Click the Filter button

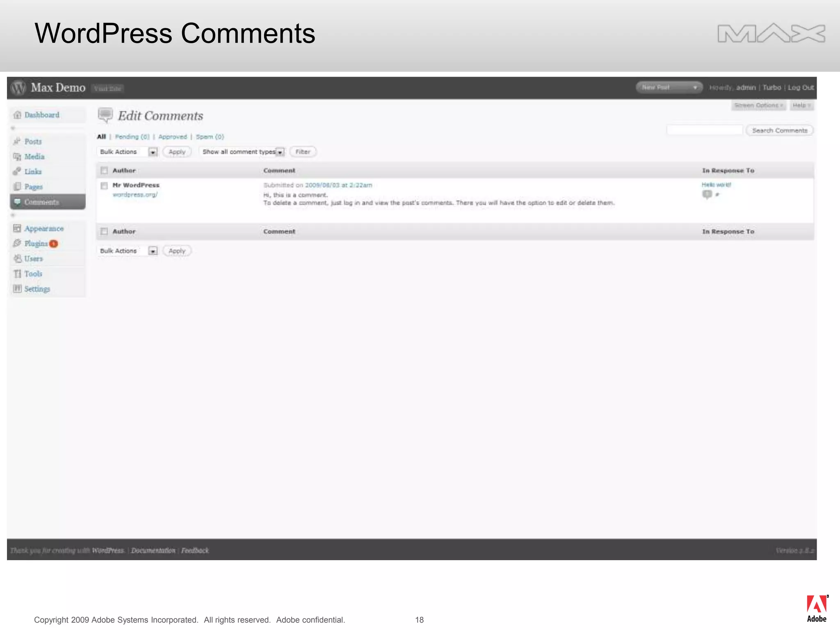click(303, 152)
